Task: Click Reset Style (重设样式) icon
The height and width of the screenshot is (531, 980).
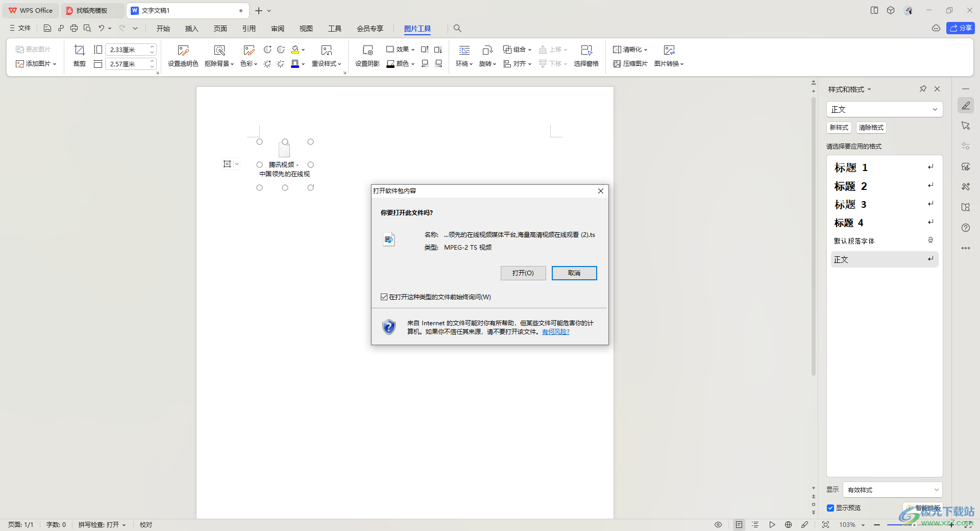Action: click(x=326, y=50)
